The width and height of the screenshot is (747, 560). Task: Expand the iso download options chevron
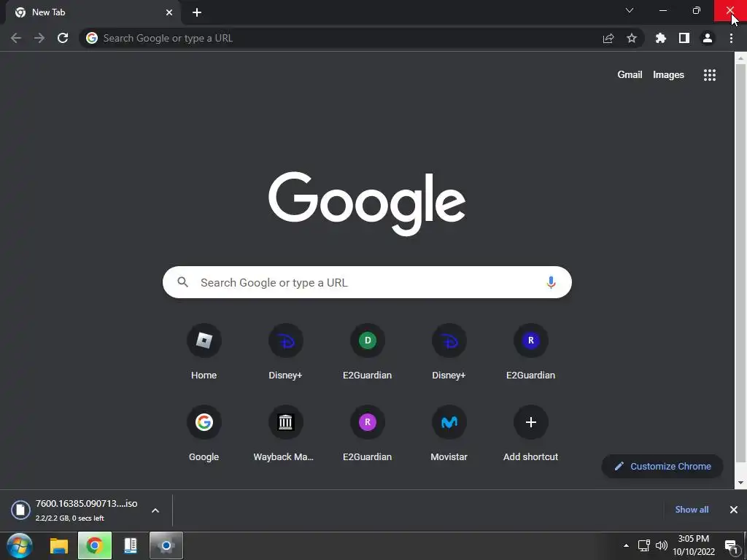pyautogui.click(x=155, y=510)
